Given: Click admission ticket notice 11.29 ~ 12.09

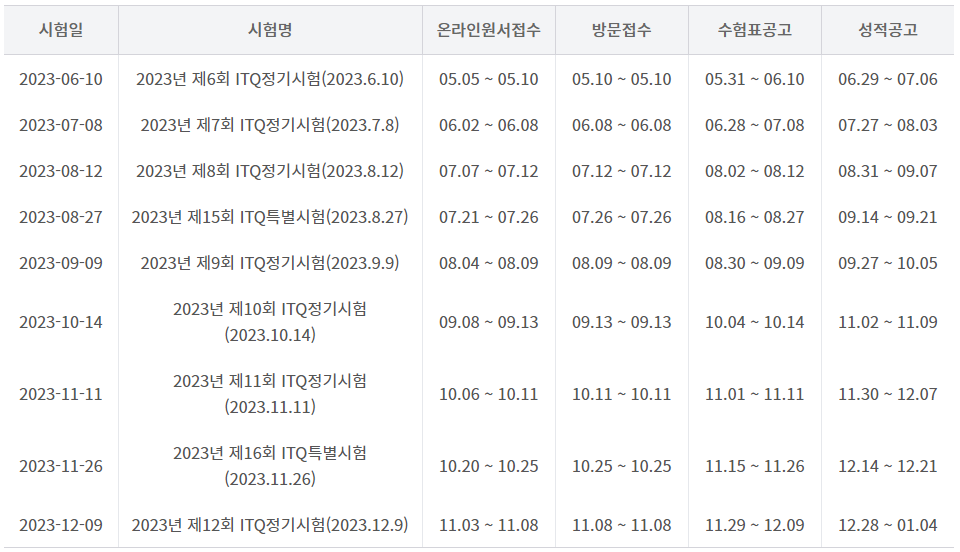Looking at the screenshot, I should point(755,525).
